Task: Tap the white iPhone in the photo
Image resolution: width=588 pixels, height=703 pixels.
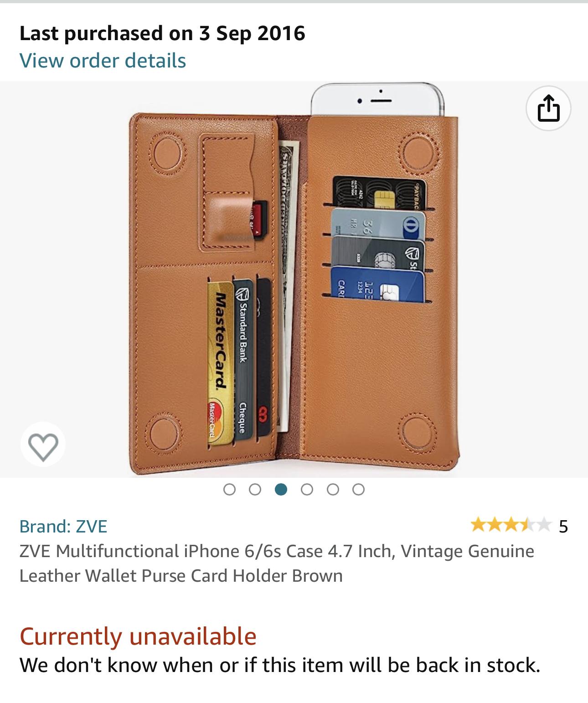Action: click(377, 99)
